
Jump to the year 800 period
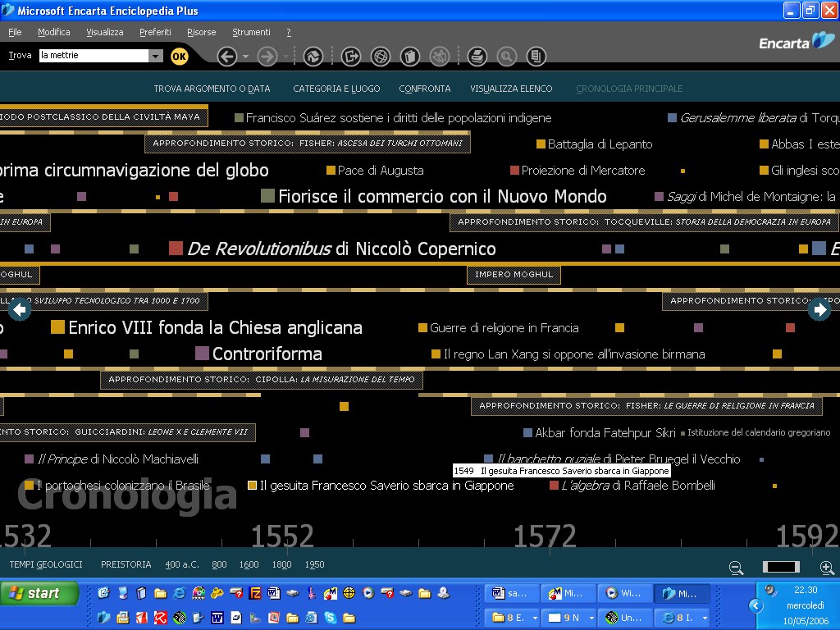pos(219,564)
